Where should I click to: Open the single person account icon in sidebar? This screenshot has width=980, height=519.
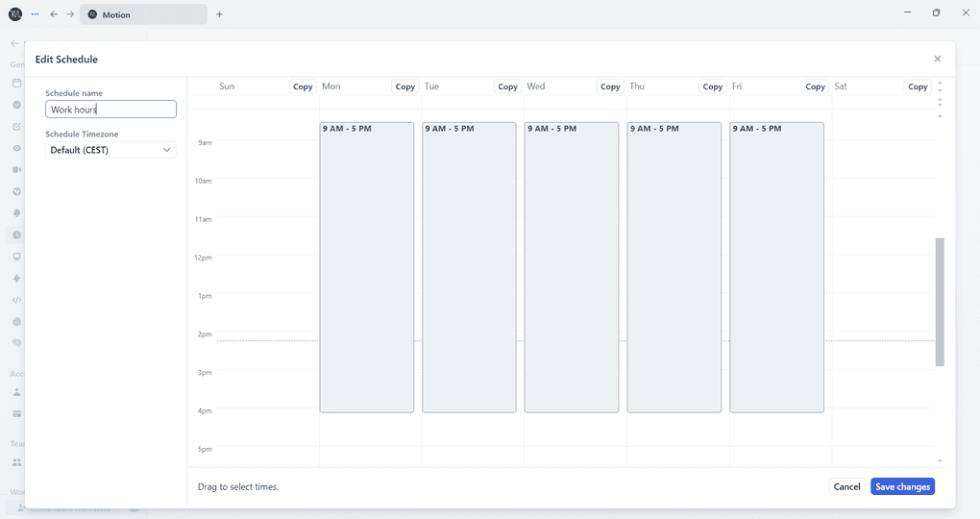tap(17, 393)
